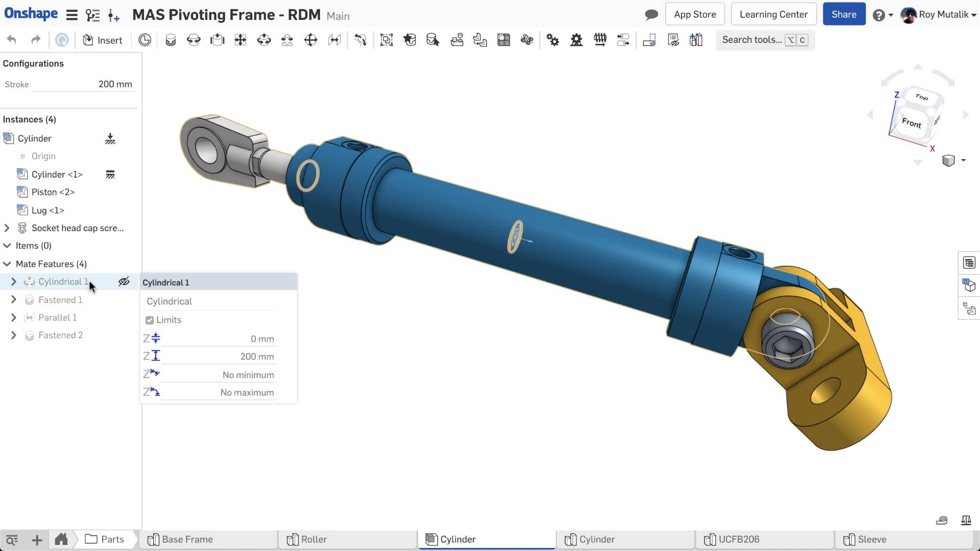Open the Roy Mutalik account menu
This screenshot has height=551, width=980.
pyautogui.click(x=938, y=15)
